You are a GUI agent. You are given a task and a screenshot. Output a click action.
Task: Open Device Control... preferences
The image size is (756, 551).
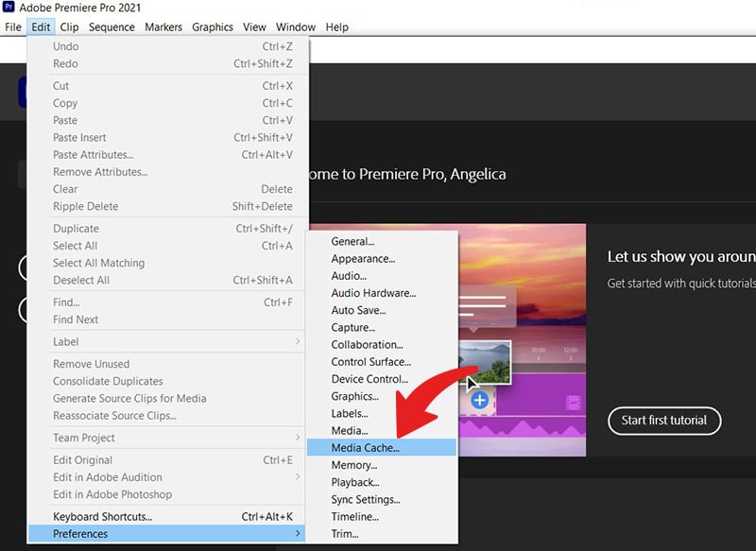pos(382,379)
